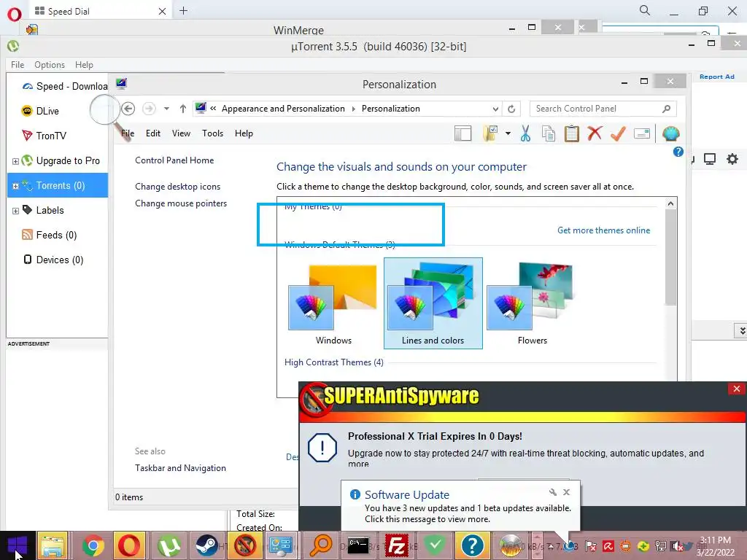Image resolution: width=747 pixels, height=560 pixels.
Task: Open a new tab in Opera
Action: [x=183, y=11]
